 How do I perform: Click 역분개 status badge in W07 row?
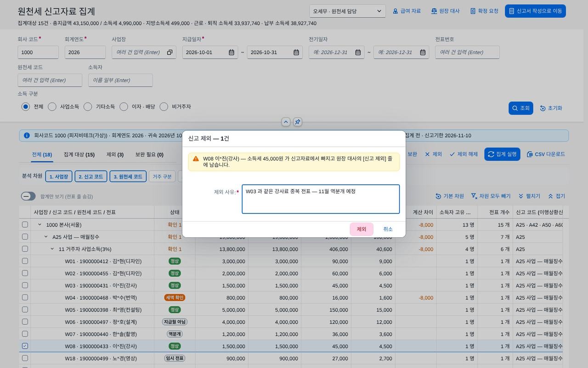point(175,334)
